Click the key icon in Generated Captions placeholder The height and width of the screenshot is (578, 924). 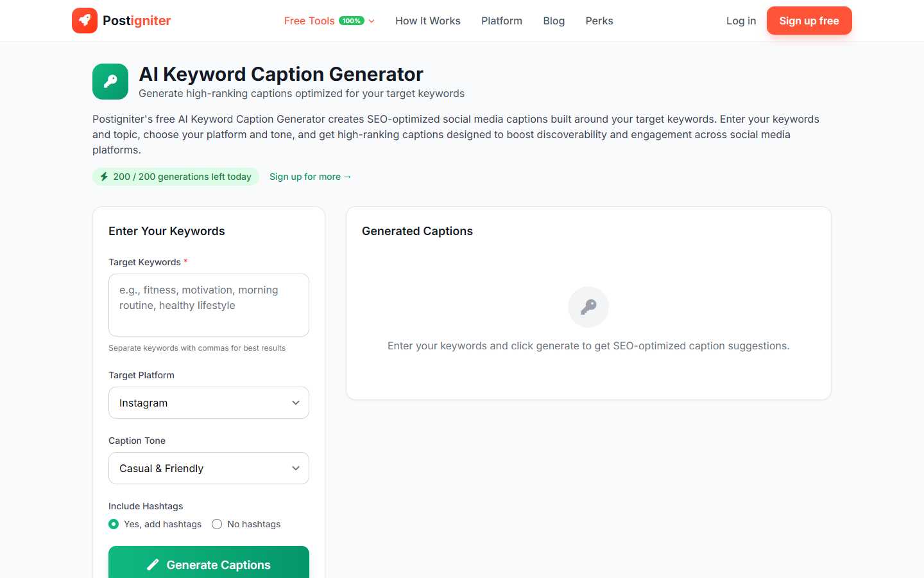[588, 306]
